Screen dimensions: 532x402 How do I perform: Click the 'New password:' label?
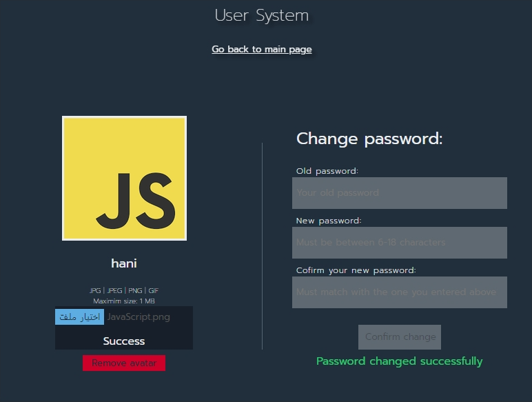tap(329, 221)
